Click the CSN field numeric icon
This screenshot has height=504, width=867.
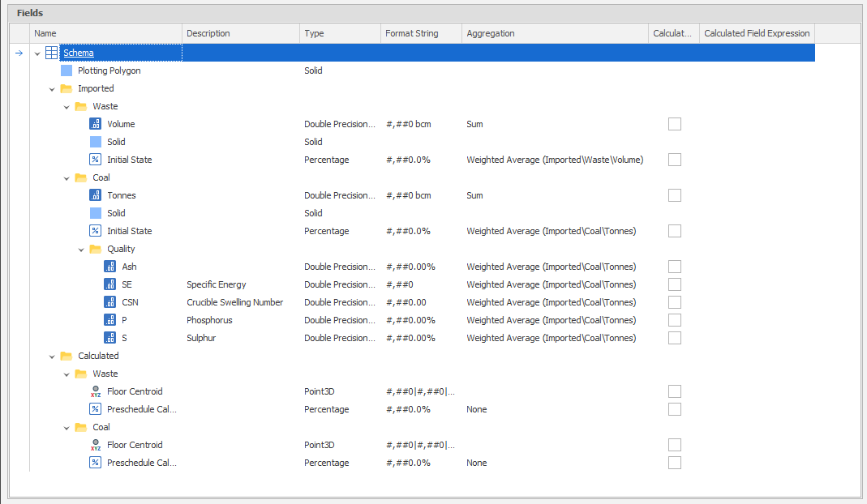pyautogui.click(x=110, y=302)
